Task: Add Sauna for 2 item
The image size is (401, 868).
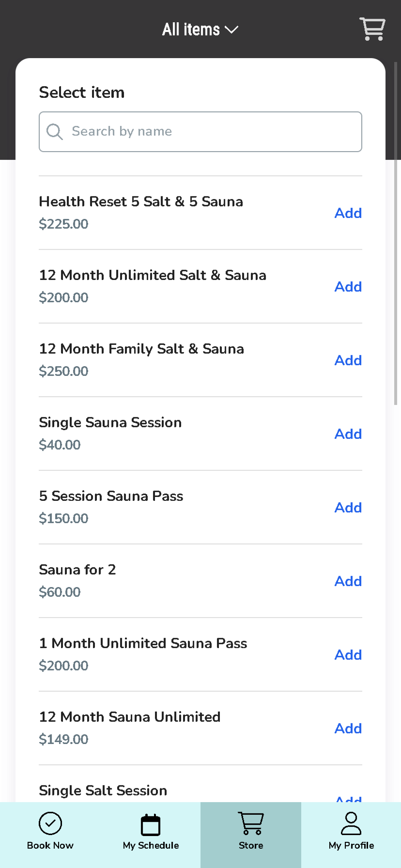Action: (x=348, y=581)
